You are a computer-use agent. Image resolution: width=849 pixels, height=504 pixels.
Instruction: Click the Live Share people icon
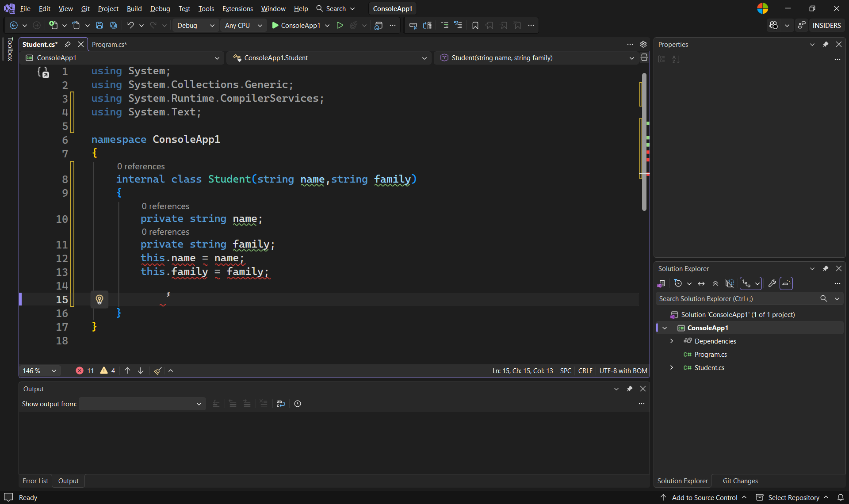802,26
